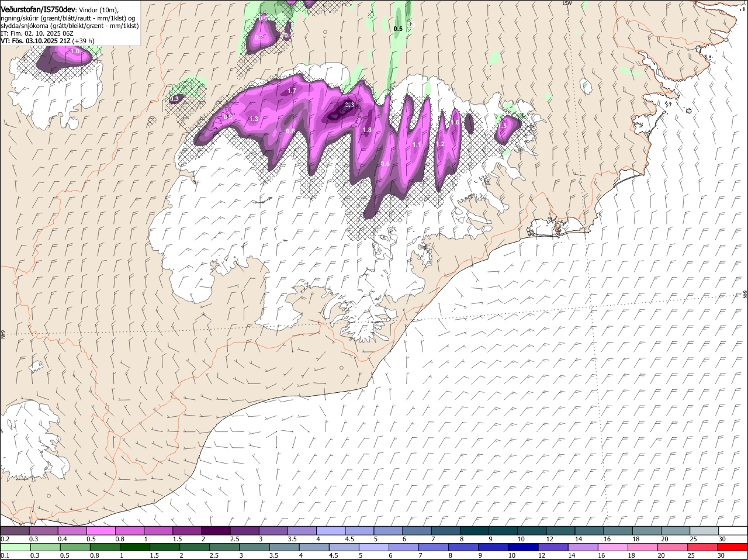
Task: Click the 1.0 value in the northwest patch
Action: click(75, 51)
